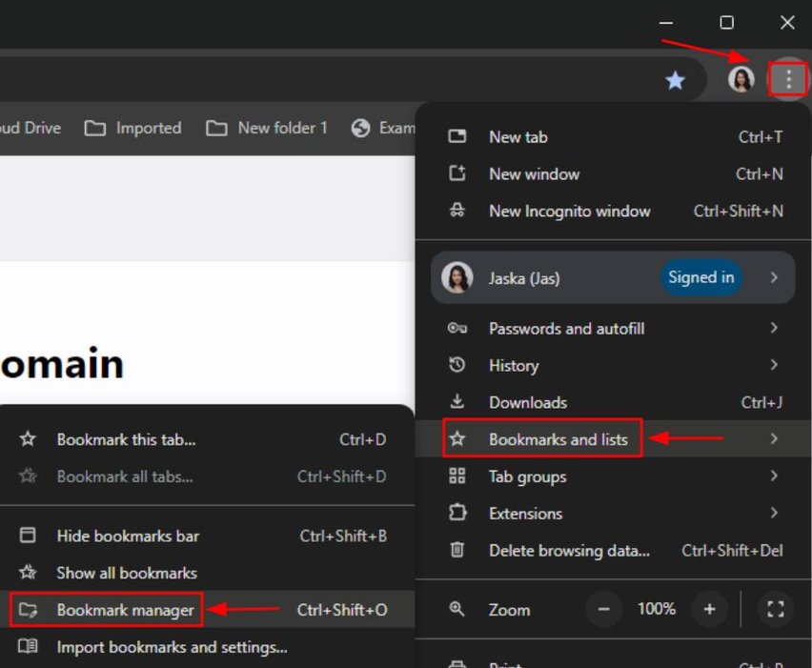Screen dimensions: 812x668
Task: Click the zoom out minus button
Action: pos(604,610)
